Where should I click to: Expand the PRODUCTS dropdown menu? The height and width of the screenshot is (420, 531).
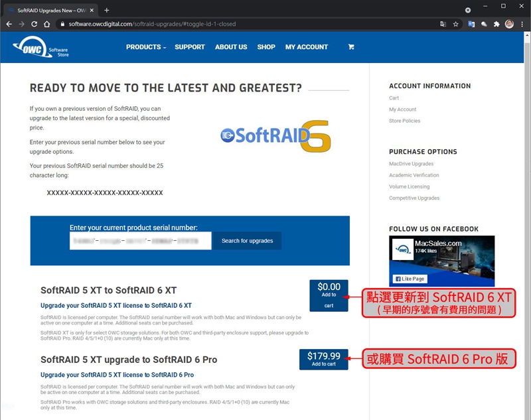point(146,47)
